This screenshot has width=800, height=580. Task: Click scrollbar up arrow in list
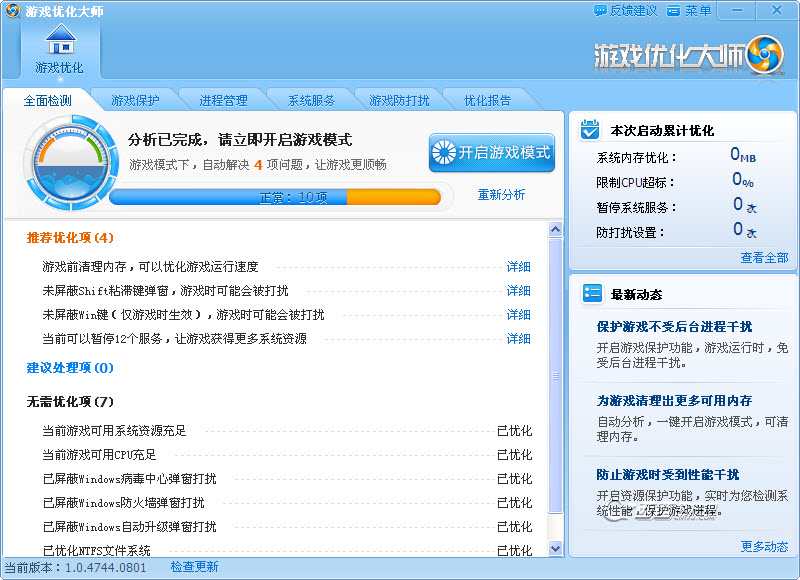pos(556,230)
